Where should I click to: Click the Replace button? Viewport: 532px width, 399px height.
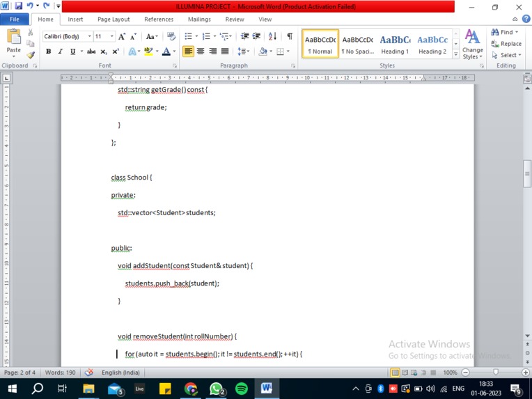tap(506, 44)
